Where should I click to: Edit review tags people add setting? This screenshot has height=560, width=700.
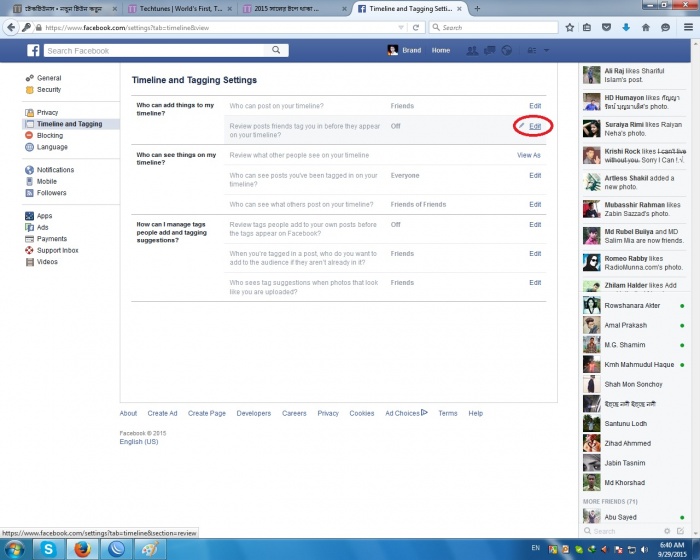535,225
